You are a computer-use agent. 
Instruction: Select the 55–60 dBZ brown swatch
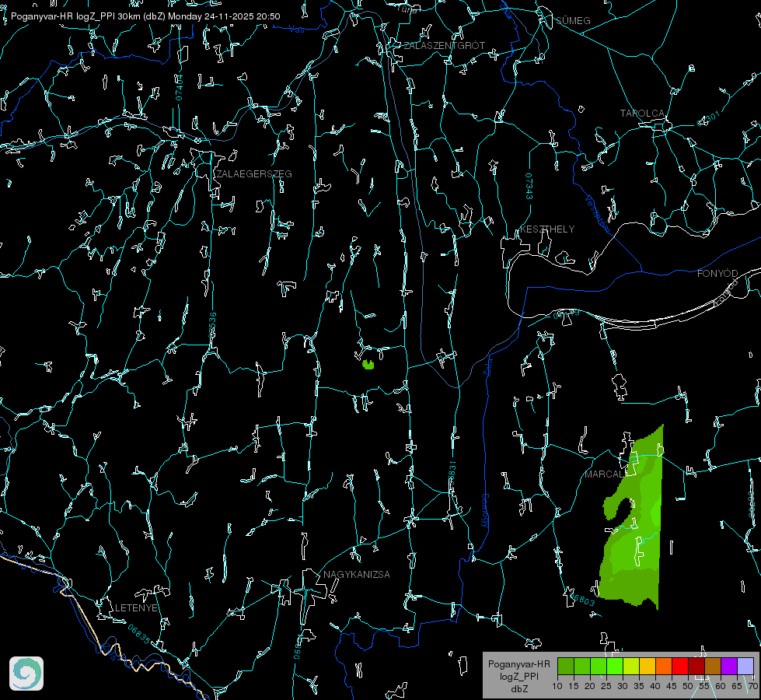point(713,666)
